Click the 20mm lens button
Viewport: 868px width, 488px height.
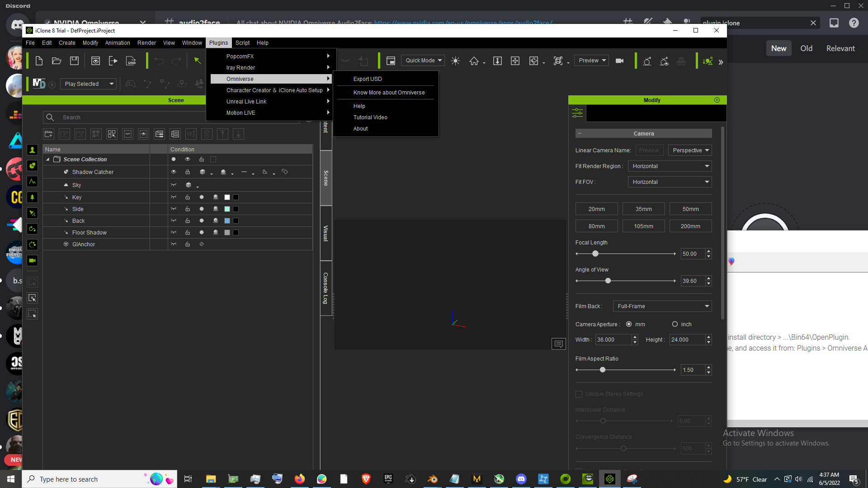pos(596,209)
